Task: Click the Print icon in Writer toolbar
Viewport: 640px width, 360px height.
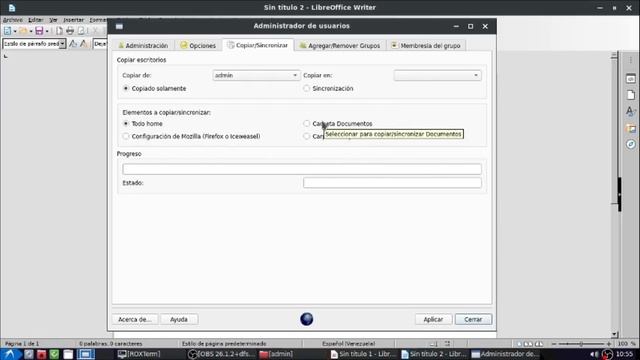Action: click(70, 31)
